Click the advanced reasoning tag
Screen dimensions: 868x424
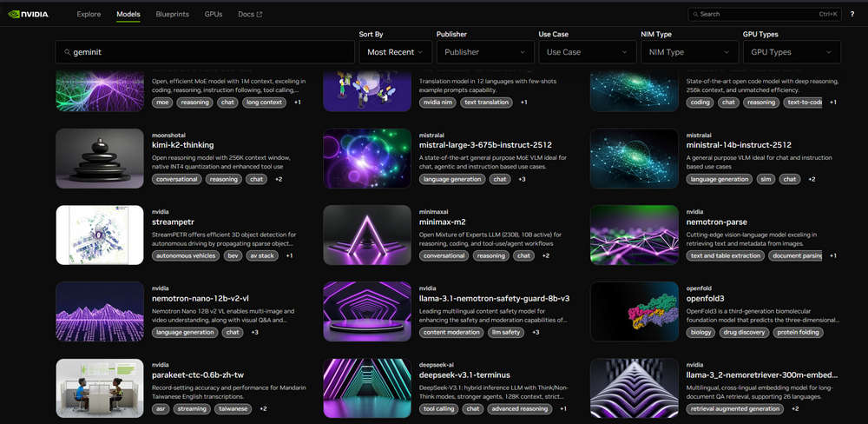(520, 408)
